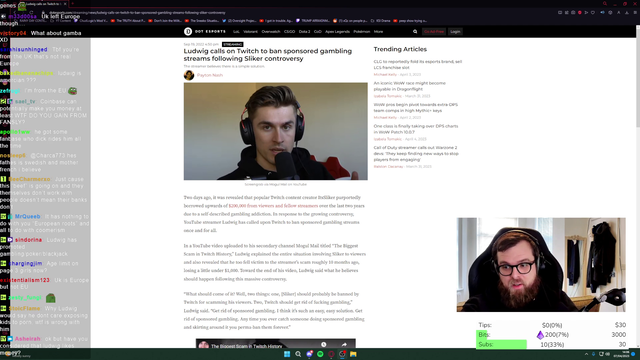Click the blue notification circle in system tray
640x360 pixels.
pyautogui.click(x=633, y=354)
